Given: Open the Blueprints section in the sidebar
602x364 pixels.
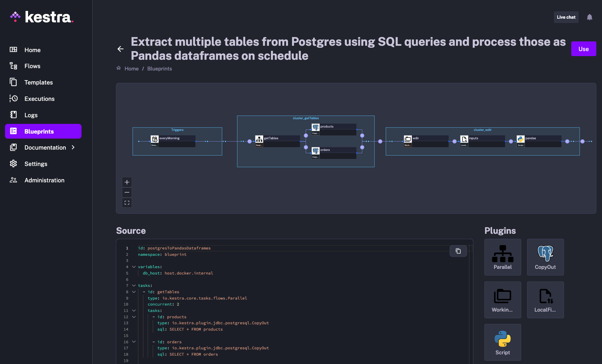Looking at the screenshot, I should (39, 131).
